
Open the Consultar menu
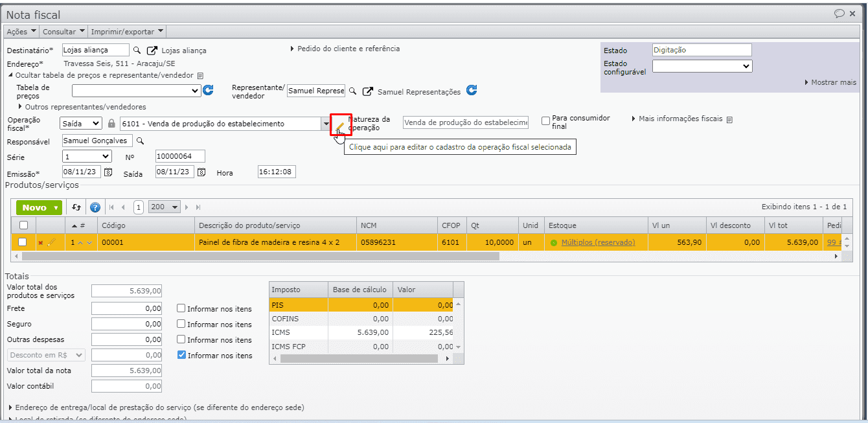click(63, 32)
